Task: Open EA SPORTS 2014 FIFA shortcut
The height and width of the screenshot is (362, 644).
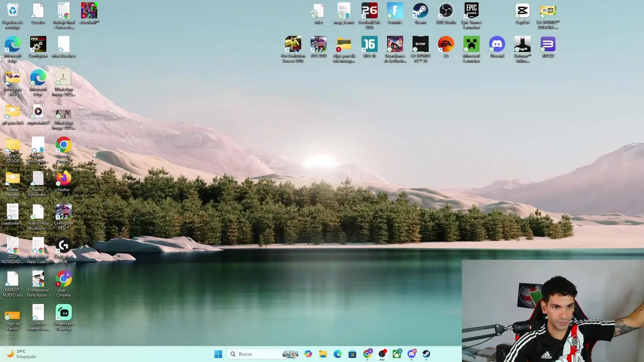Action: coord(548,16)
